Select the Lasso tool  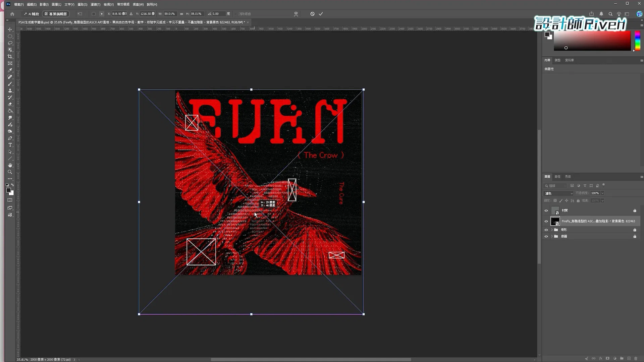[10, 43]
